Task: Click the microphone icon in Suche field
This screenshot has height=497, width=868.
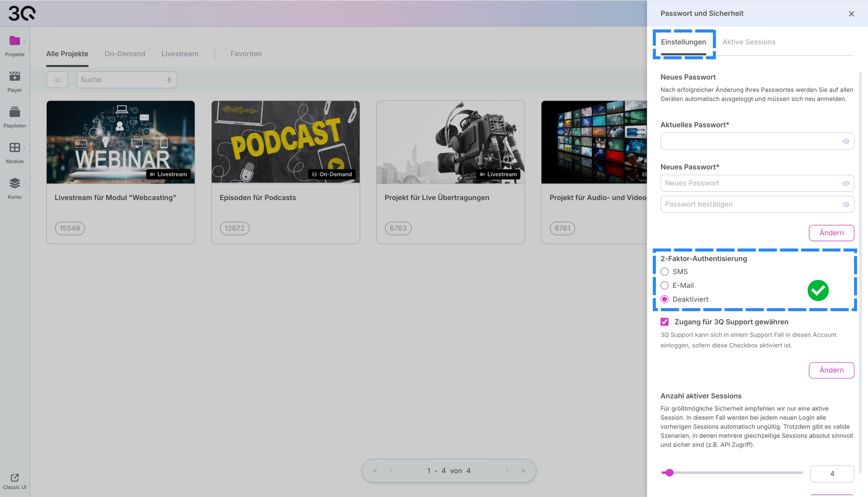Action: [169, 80]
